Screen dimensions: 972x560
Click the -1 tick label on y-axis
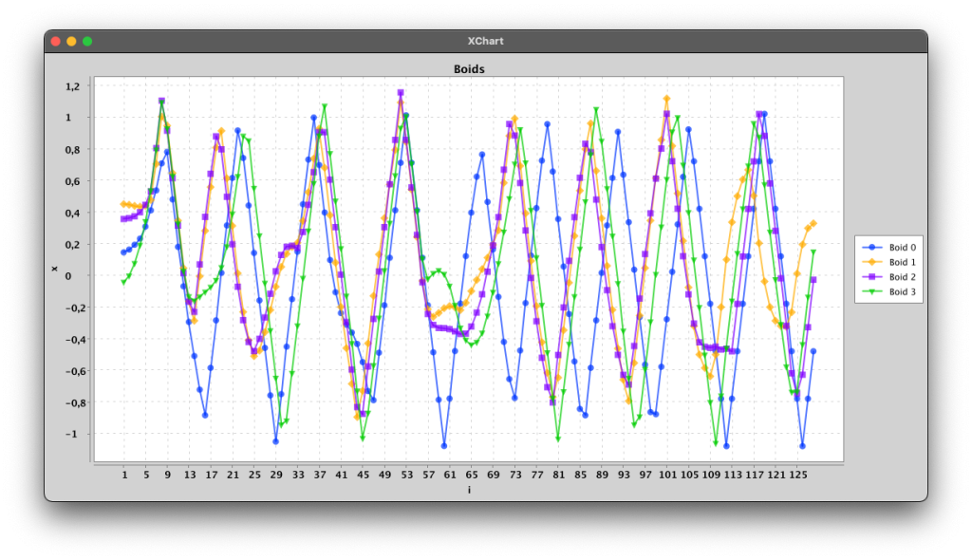[75, 434]
